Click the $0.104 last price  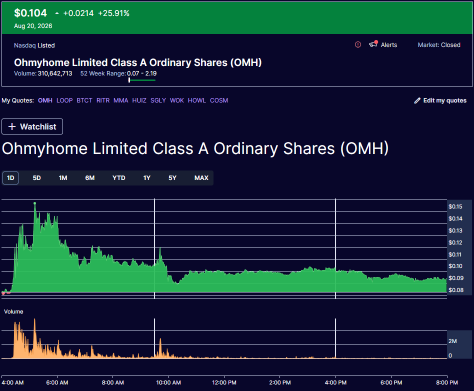click(30, 13)
